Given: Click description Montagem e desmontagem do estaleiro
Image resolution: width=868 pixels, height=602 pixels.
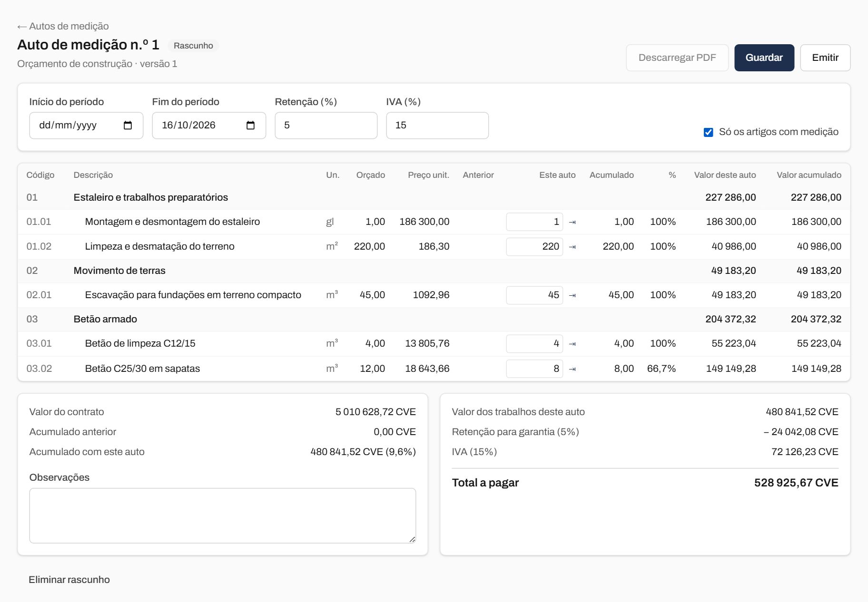Looking at the screenshot, I should tap(172, 222).
